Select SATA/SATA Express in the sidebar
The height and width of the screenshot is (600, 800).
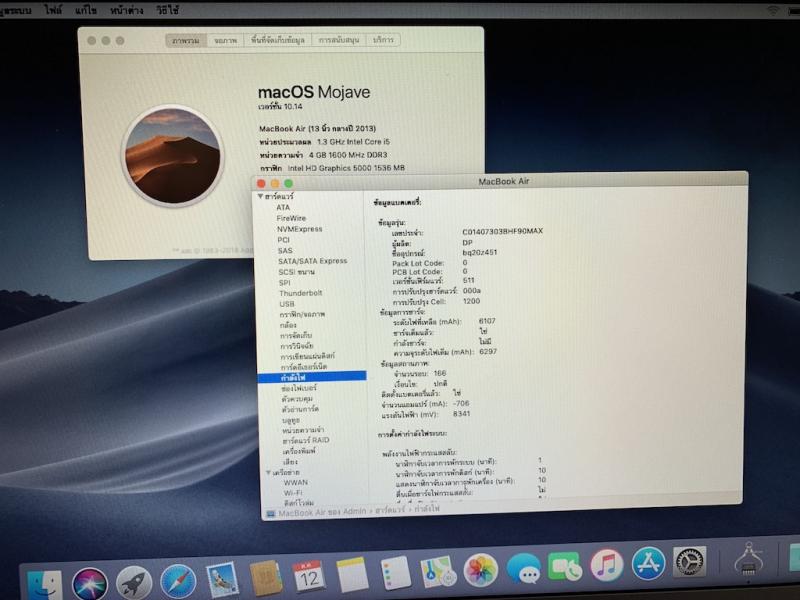coord(313,261)
